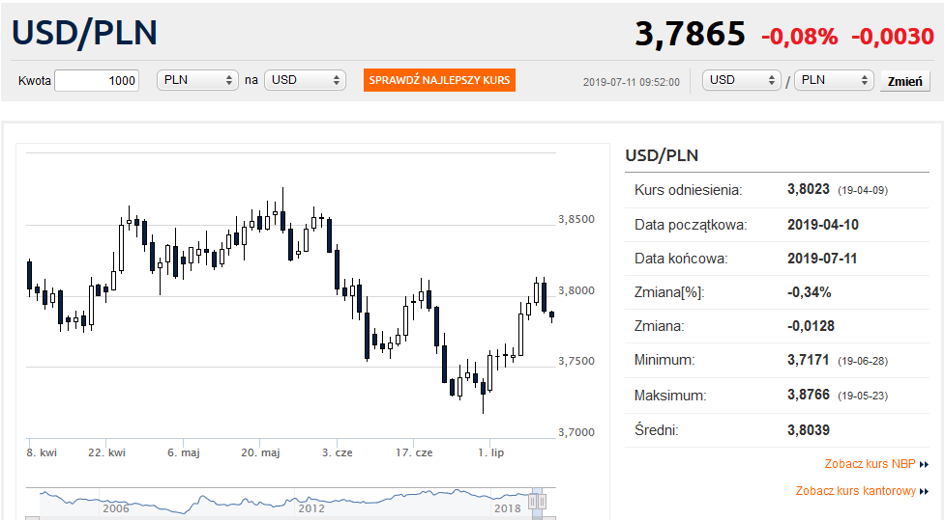Click the minimum date note (19-06-28)
Viewport: 945px width, 520px height.
pyautogui.click(x=862, y=361)
